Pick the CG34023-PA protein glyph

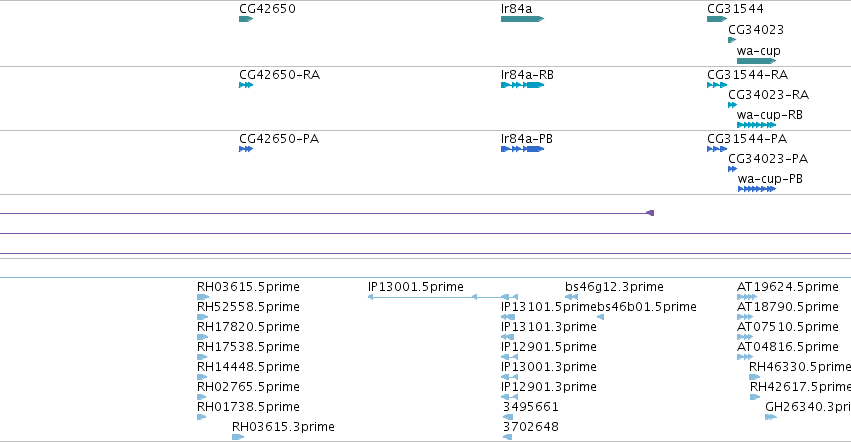click(732, 169)
